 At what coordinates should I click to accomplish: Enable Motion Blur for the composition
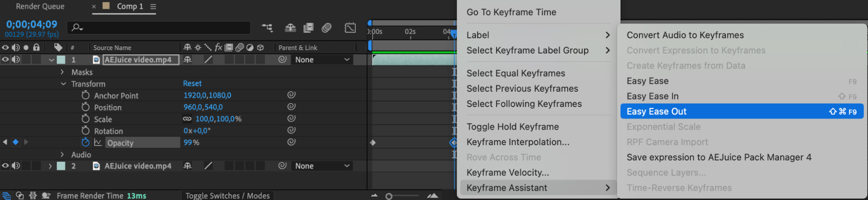click(327, 28)
